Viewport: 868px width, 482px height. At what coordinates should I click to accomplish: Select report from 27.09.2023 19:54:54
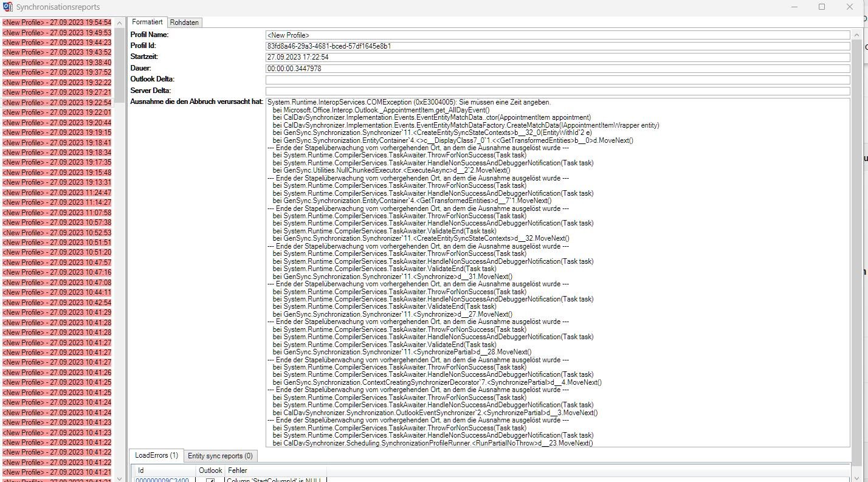57,22
